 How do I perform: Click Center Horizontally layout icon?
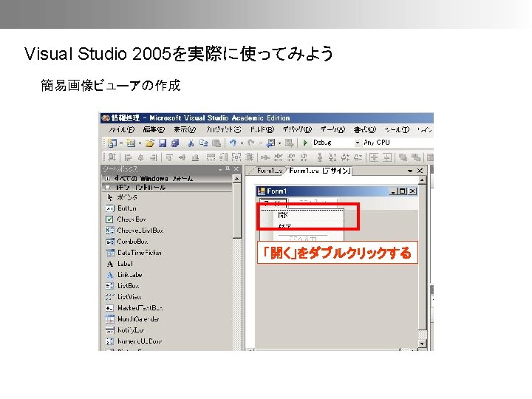click(374, 157)
